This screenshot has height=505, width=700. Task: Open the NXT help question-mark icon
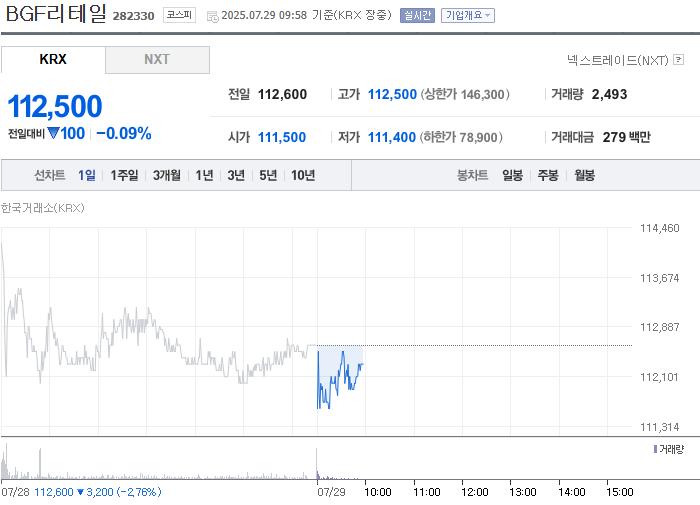[x=678, y=59]
